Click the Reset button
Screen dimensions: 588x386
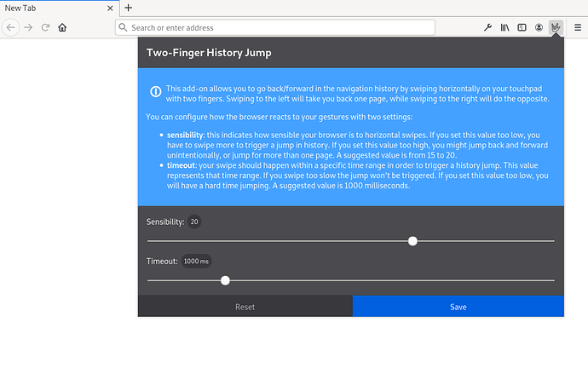(x=245, y=307)
